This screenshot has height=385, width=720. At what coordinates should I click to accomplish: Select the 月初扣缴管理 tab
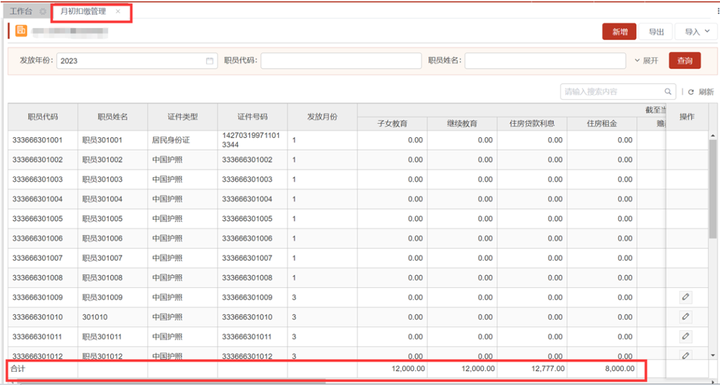point(83,11)
